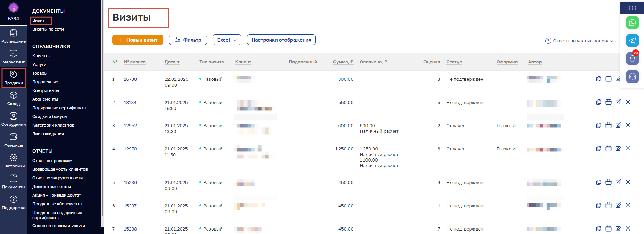
Task: Open Услуги reference
Action: 39,64
